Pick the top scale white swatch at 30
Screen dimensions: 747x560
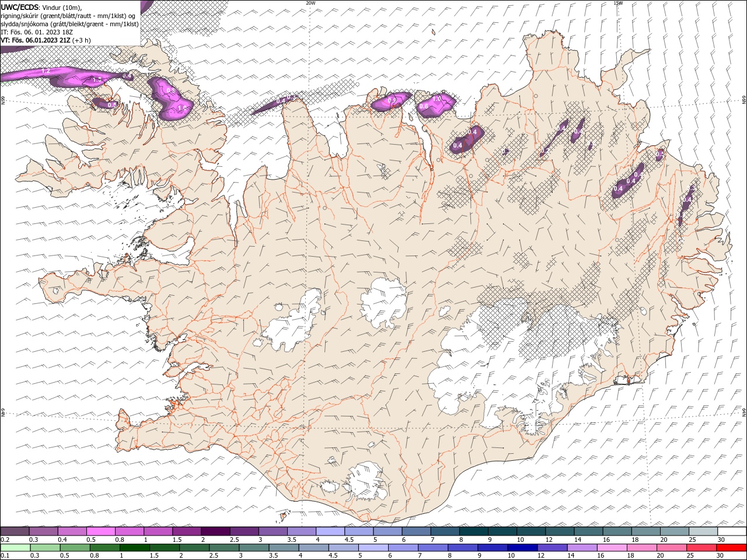pos(732,531)
